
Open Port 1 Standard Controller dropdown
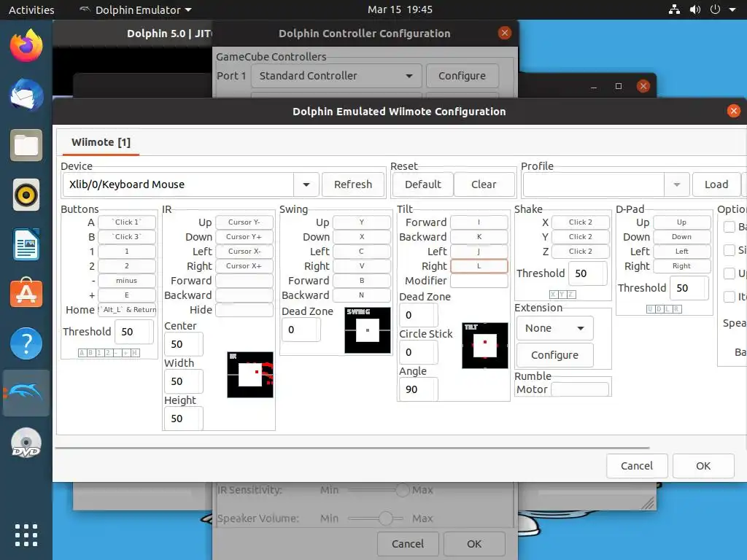pyautogui.click(x=336, y=76)
